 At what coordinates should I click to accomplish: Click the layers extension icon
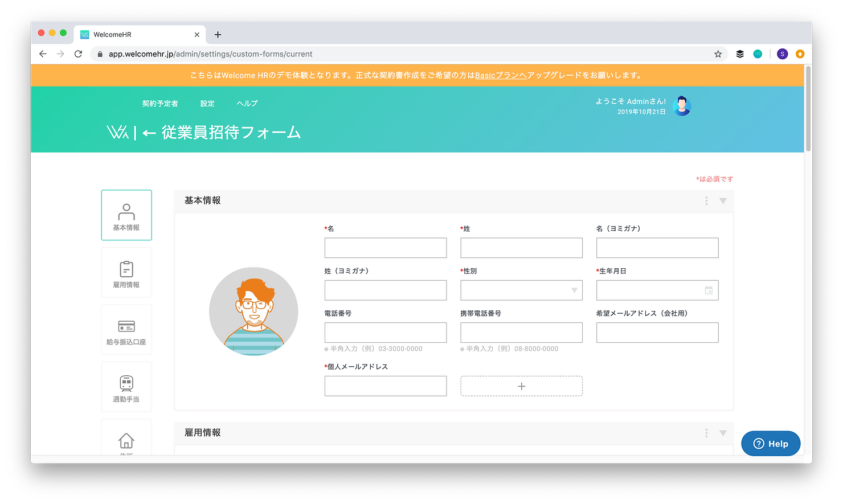pos(740,54)
